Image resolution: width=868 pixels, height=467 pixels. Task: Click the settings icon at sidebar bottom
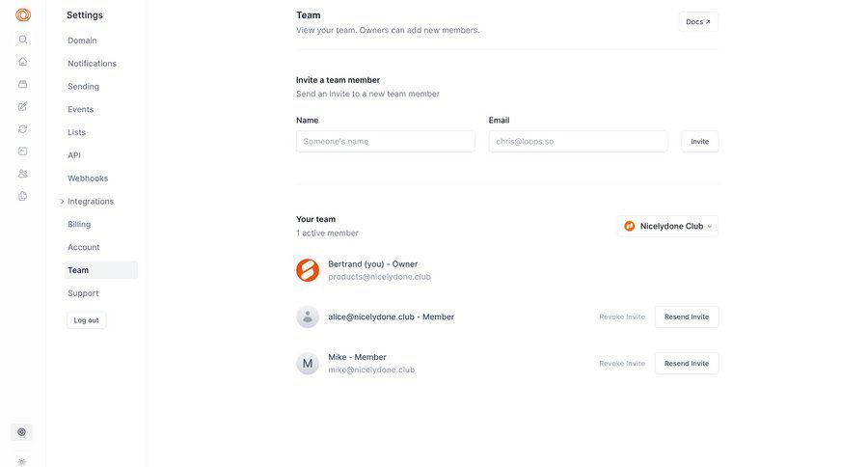[x=22, y=432]
